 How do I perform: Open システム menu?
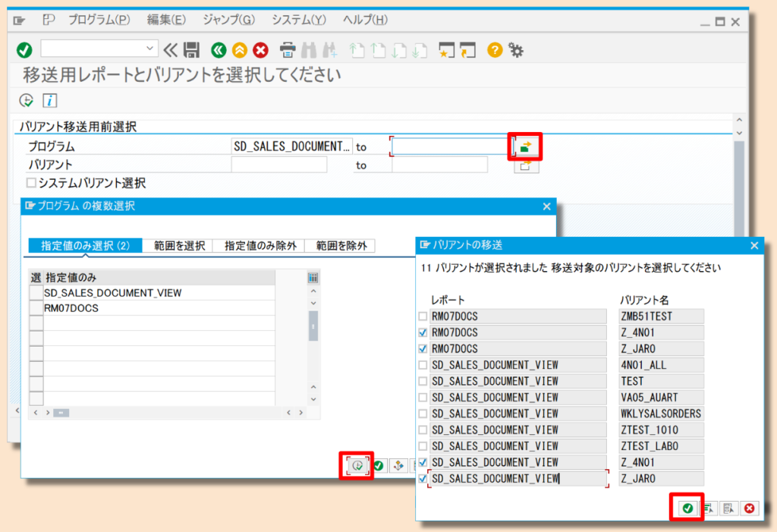(299, 20)
